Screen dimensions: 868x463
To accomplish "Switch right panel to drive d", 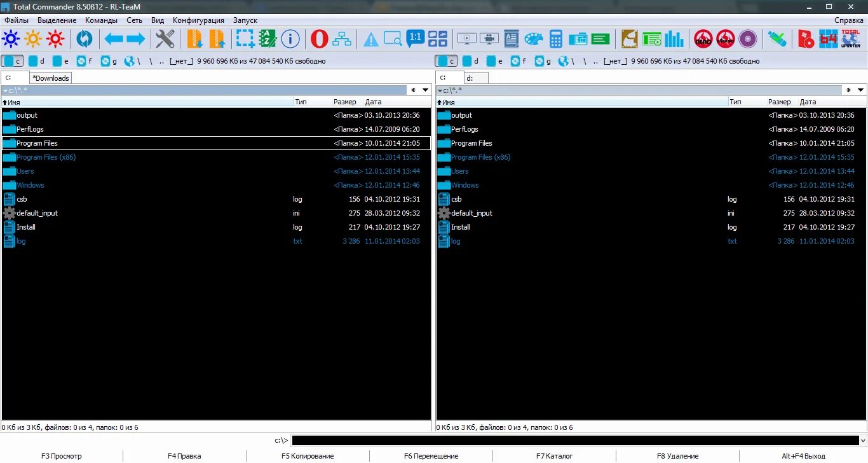I will (x=471, y=61).
